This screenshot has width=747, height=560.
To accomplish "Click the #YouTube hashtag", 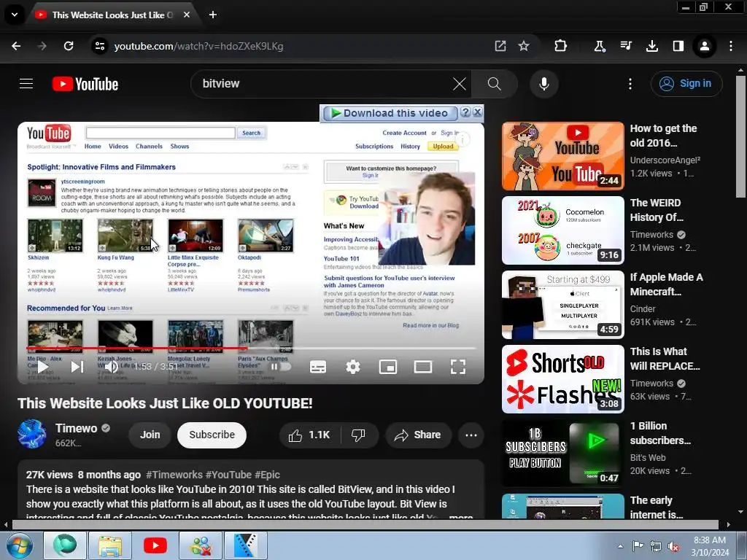I will tap(228, 475).
